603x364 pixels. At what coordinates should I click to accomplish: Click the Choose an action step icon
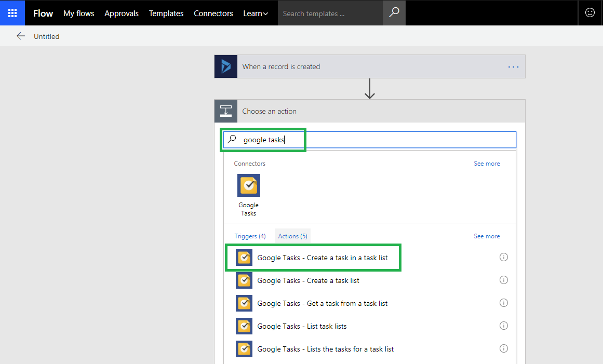(226, 111)
